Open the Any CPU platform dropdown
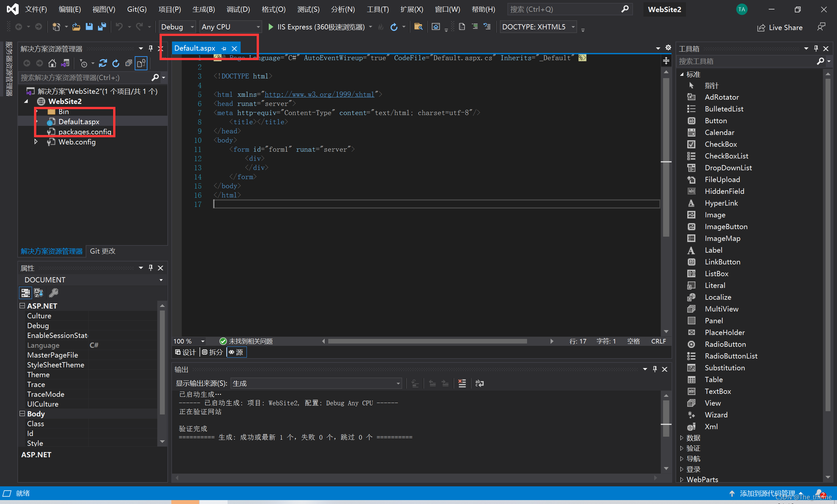The width and height of the screenshot is (837, 504). tap(230, 27)
